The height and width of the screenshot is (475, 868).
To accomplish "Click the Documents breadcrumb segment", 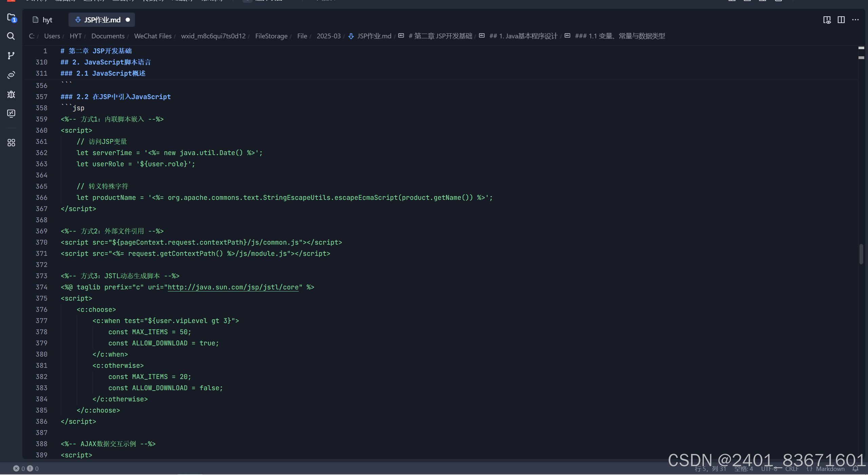I will click(x=108, y=36).
